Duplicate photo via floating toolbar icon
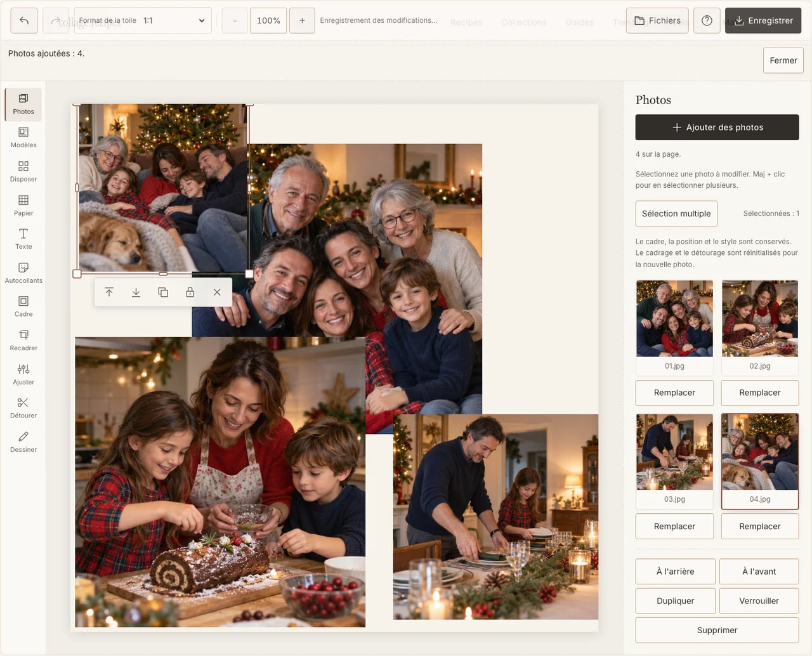Image resolution: width=812 pixels, height=656 pixels. click(x=163, y=292)
